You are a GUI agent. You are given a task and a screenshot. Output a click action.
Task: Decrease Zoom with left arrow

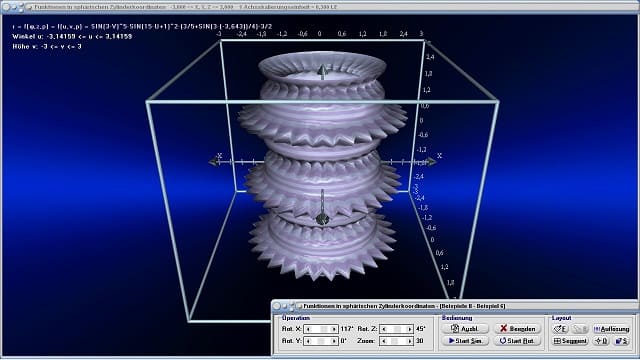tap(384, 341)
